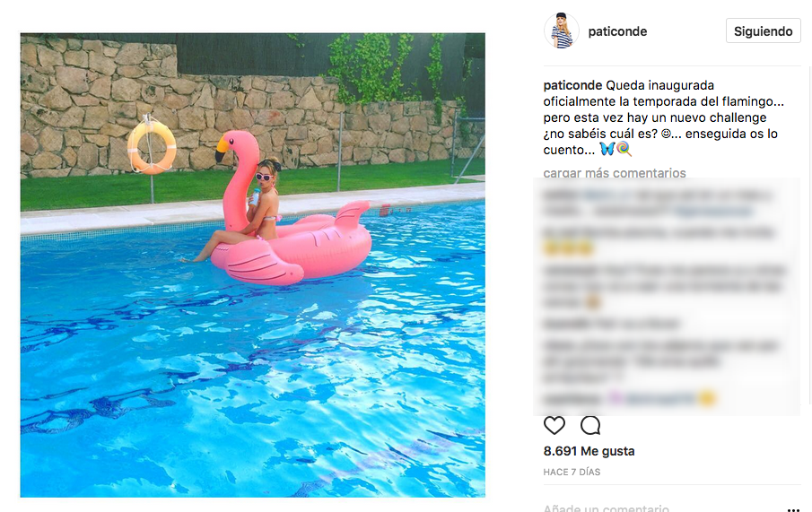Open paticonde username beside the avatar
This screenshot has width=812, height=512.
pyautogui.click(x=617, y=31)
